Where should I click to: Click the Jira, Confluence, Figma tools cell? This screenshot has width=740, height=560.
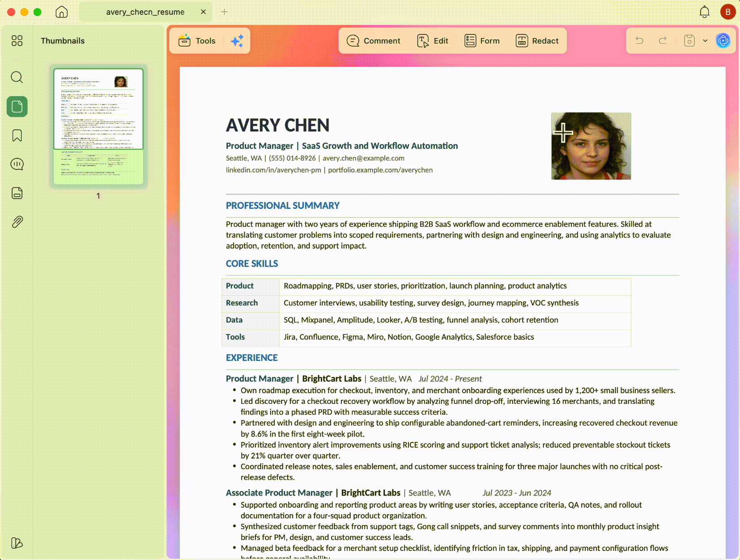(x=455, y=338)
